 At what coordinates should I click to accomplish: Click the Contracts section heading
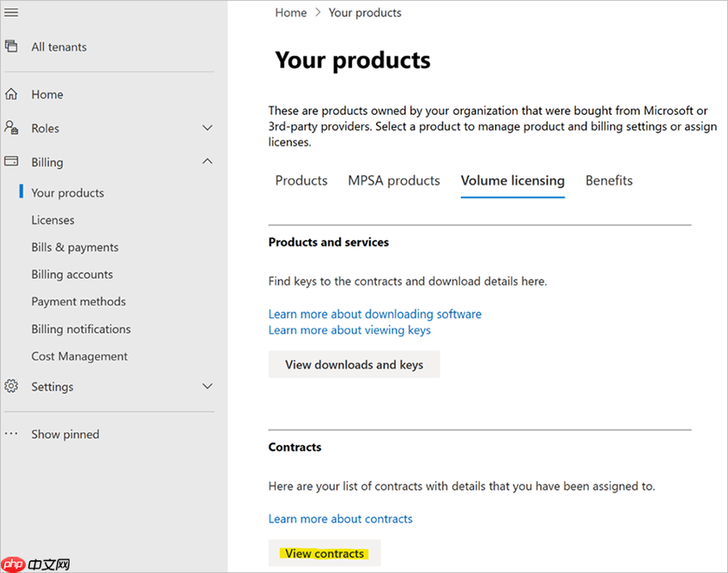tap(294, 447)
